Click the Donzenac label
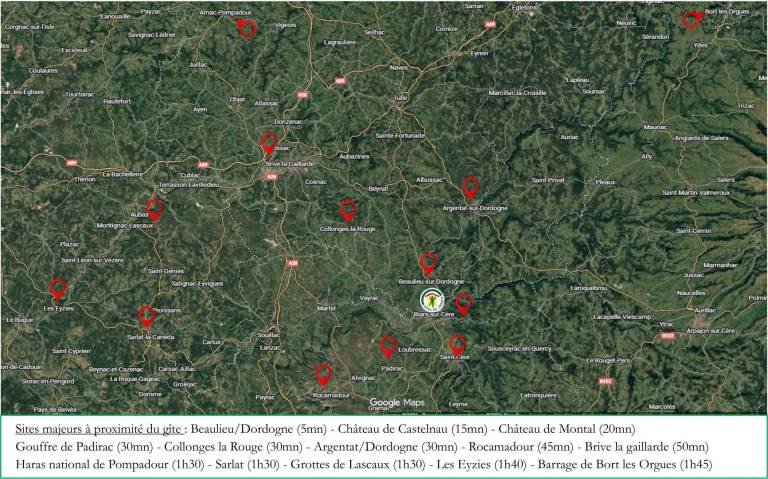 (x=289, y=121)
